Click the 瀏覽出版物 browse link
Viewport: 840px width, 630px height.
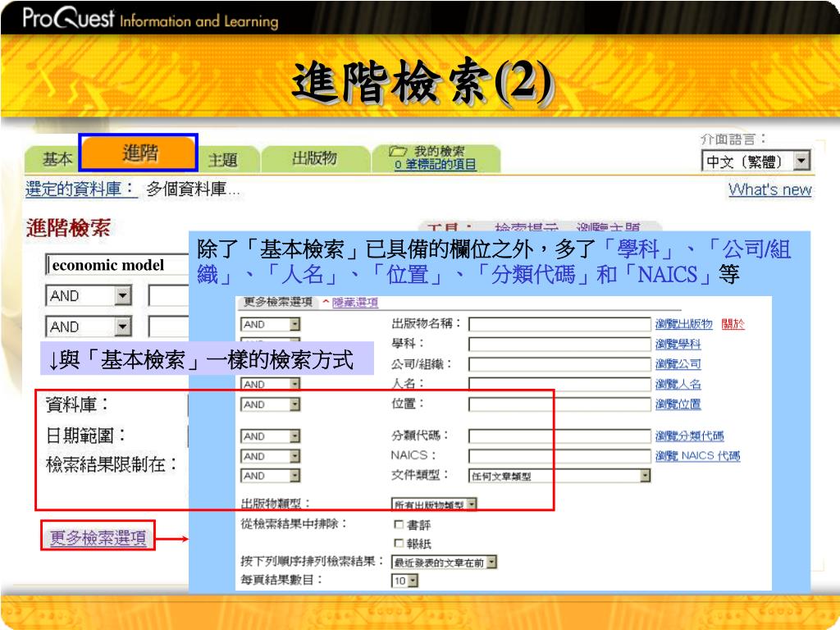coord(683,324)
